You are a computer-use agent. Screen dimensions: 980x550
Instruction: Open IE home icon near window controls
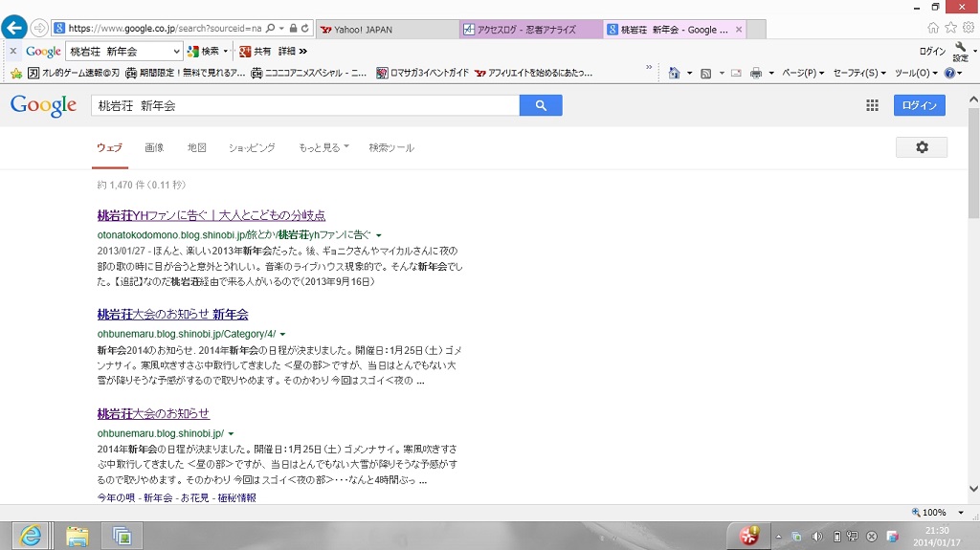pyautogui.click(x=933, y=28)
